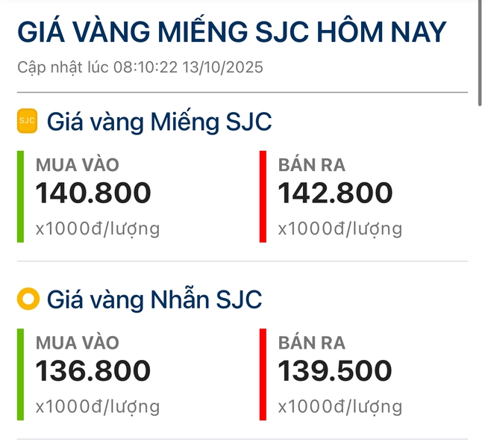
Task: Click the Cập nhật lúc update timestamp
Action: (x=140, y=67)
